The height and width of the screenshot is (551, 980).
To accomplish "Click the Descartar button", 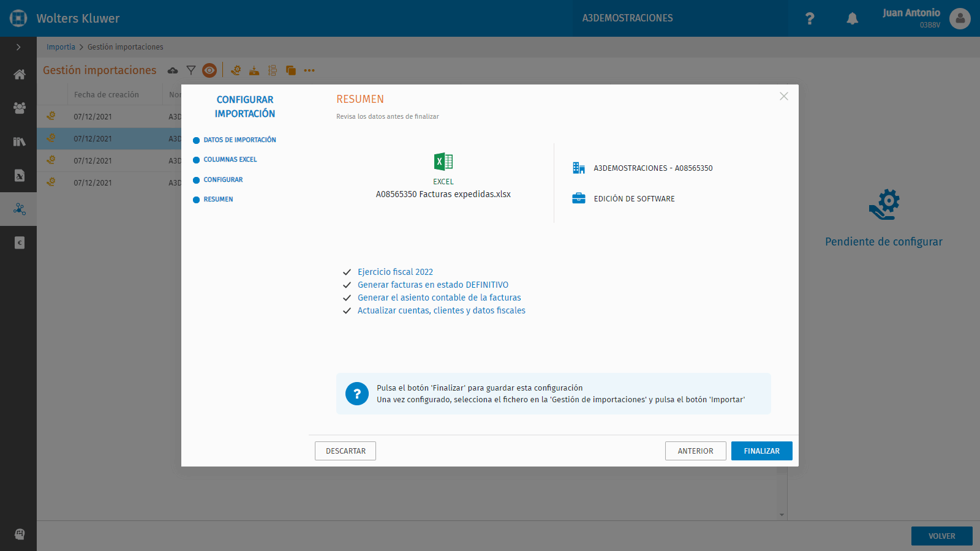I will (345, 451).
